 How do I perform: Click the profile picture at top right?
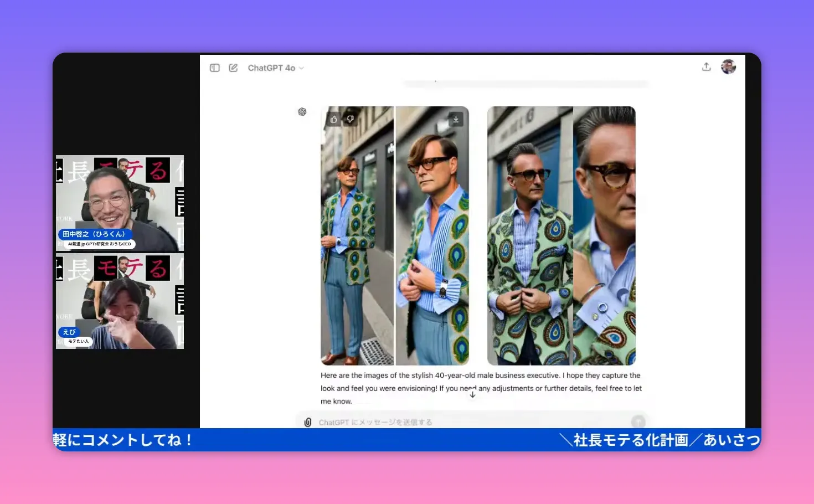point(728,66)
